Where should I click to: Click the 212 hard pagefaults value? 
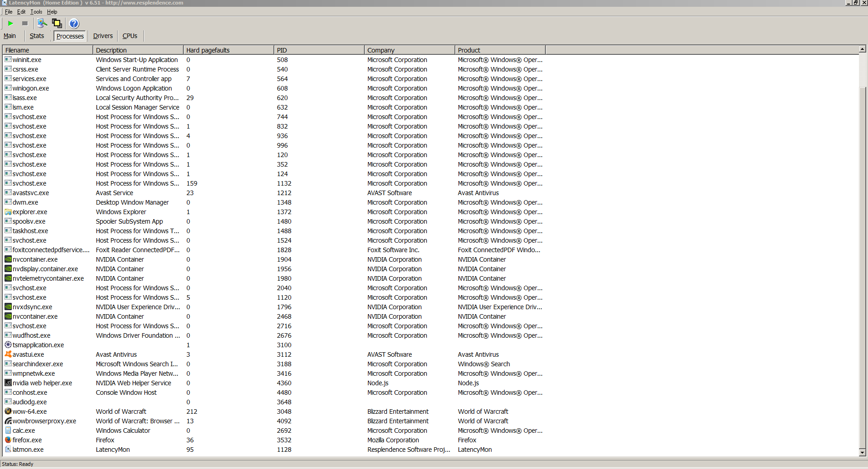[x=192, y=412]
